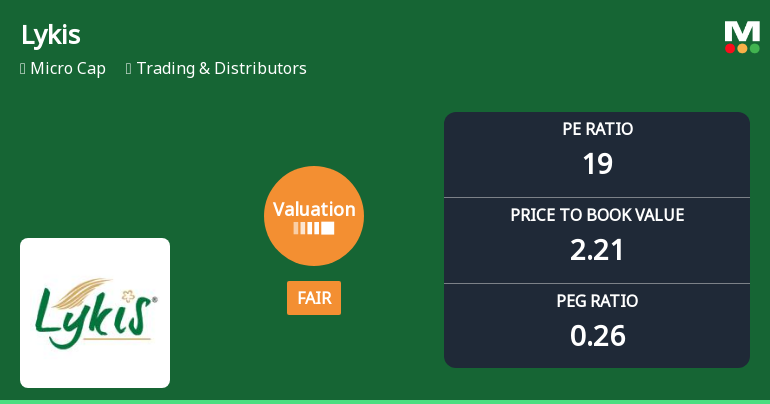
Task: Click the Lykis title heading
Action: click(x=51, y=35)
